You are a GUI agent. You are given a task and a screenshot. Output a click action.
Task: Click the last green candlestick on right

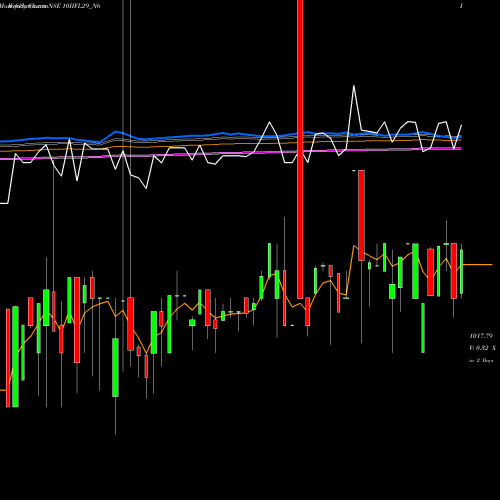tap(462, 271)
